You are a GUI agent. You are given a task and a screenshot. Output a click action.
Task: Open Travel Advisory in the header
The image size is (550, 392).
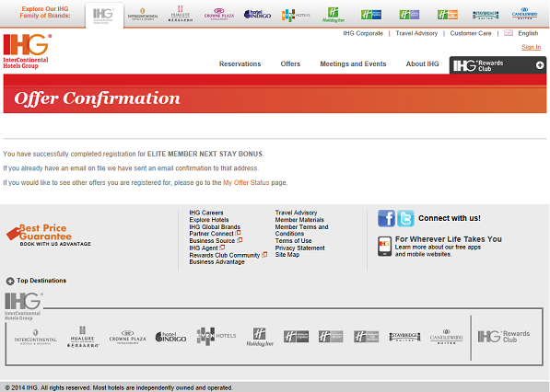(416, 33)
